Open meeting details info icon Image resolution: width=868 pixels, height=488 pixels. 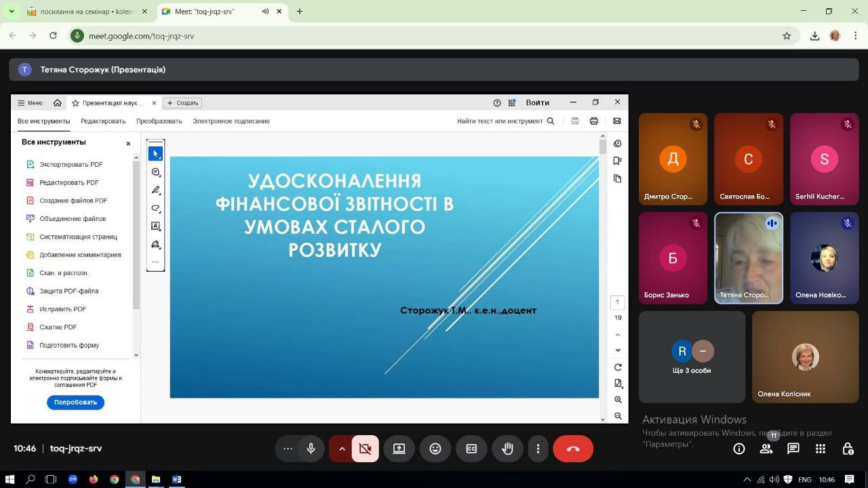(x=739, y=449)
